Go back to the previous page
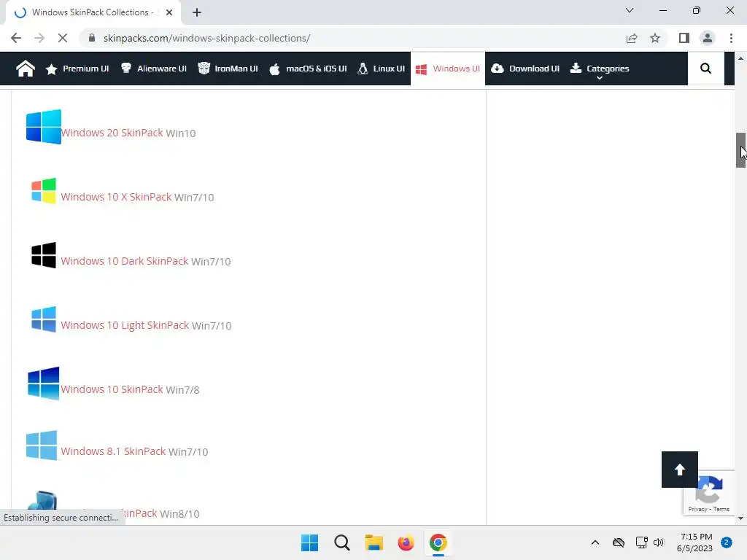Screen dimensions: 747x560 point(16,38)
